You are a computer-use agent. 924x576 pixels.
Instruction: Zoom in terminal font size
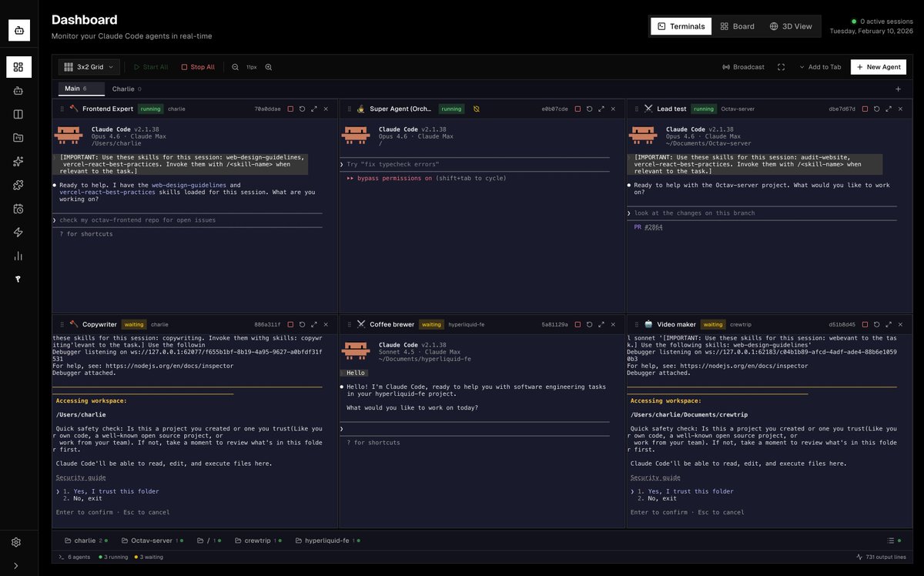click(x=269, y=67)
